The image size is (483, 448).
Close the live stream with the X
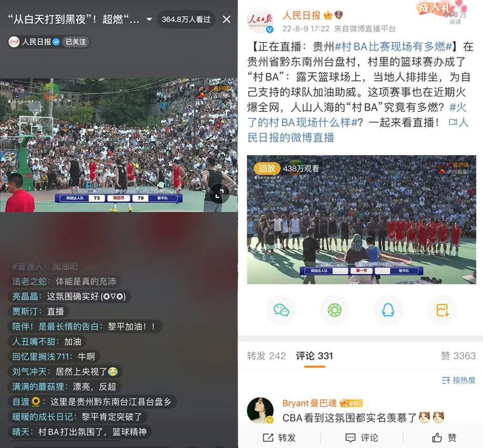227,19
